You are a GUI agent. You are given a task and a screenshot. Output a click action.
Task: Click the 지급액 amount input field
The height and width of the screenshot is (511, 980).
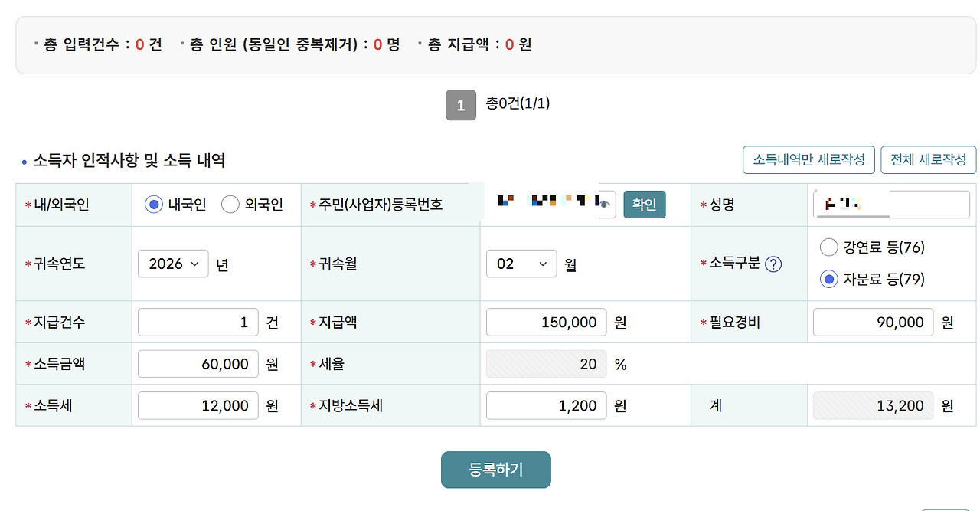pyautogui.click(x=546, y=323)
